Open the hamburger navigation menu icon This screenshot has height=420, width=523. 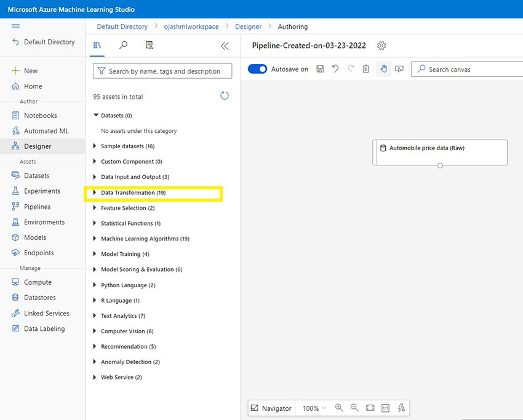click(x=15, y=26)
